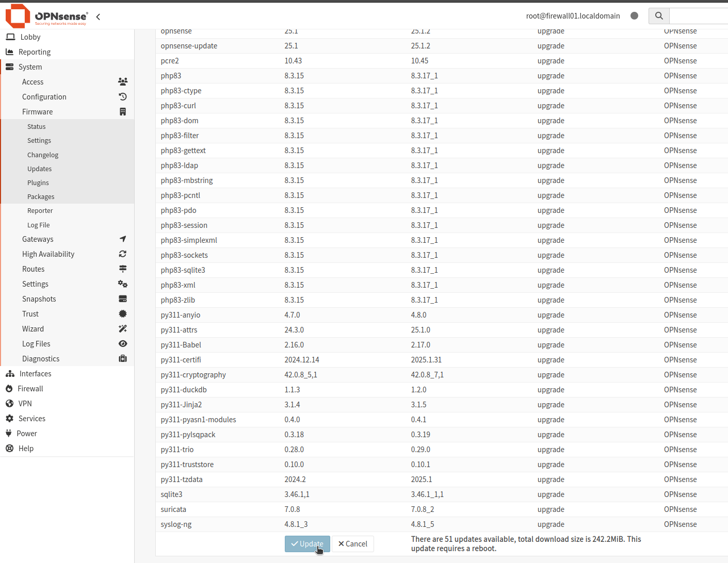728x563 pixels.
Task: Open Firmware Plugins page
Action: 38,183
